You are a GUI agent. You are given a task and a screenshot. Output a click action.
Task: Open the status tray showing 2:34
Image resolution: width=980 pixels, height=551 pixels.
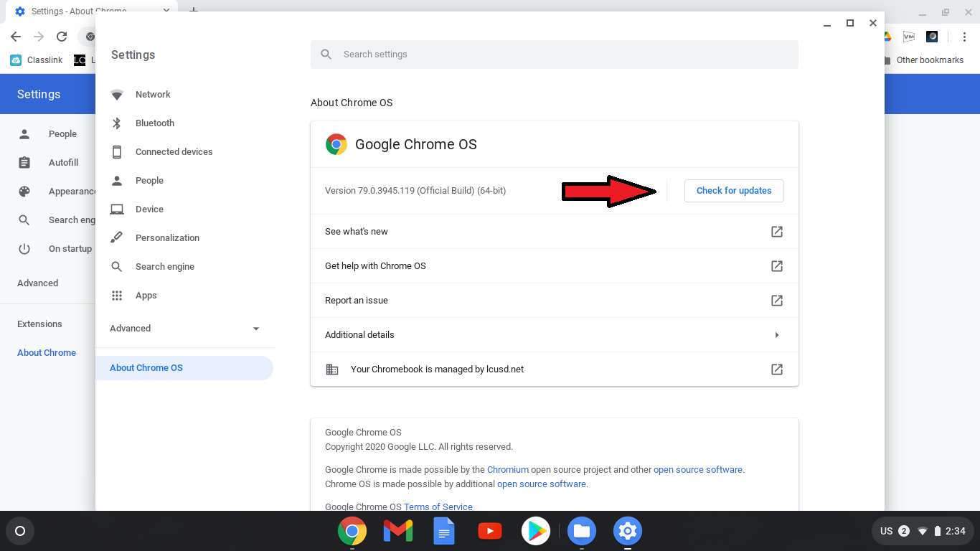tap(922, 531)
